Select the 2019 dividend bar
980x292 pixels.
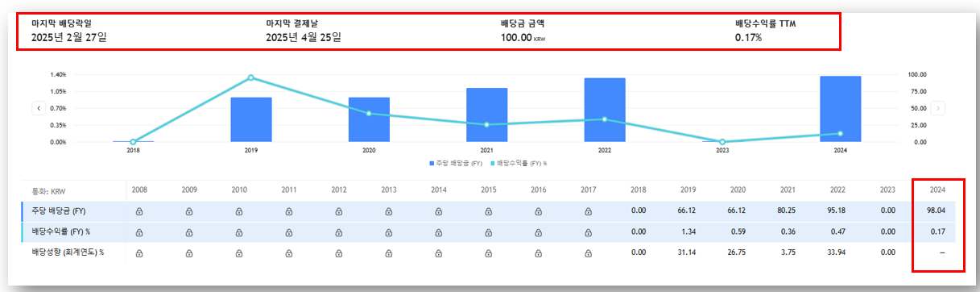click(250, 119)
